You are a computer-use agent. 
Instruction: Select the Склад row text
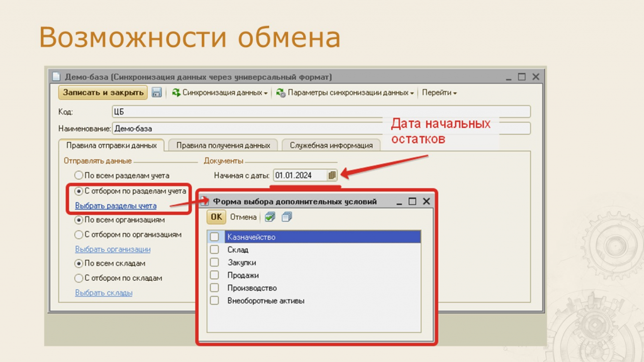pyautogui.click(x=238, y=250)
